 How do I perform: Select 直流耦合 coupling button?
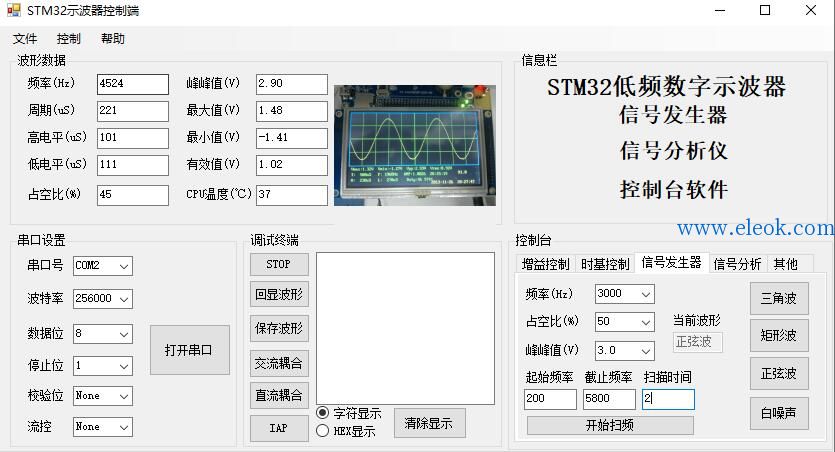point(279,396)
